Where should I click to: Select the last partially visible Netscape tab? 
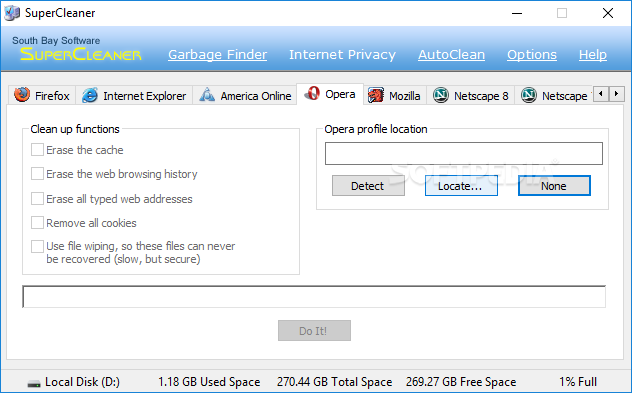pos(553,95)
